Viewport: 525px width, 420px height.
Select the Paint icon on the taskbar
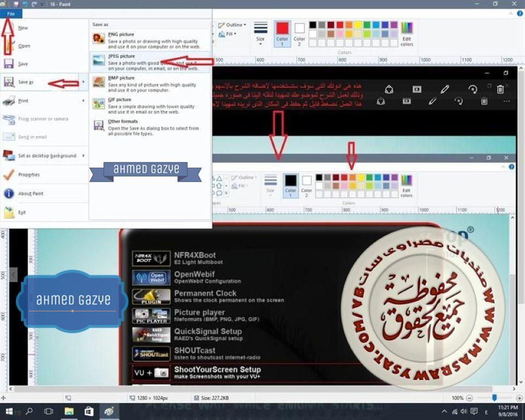point(109,411)
